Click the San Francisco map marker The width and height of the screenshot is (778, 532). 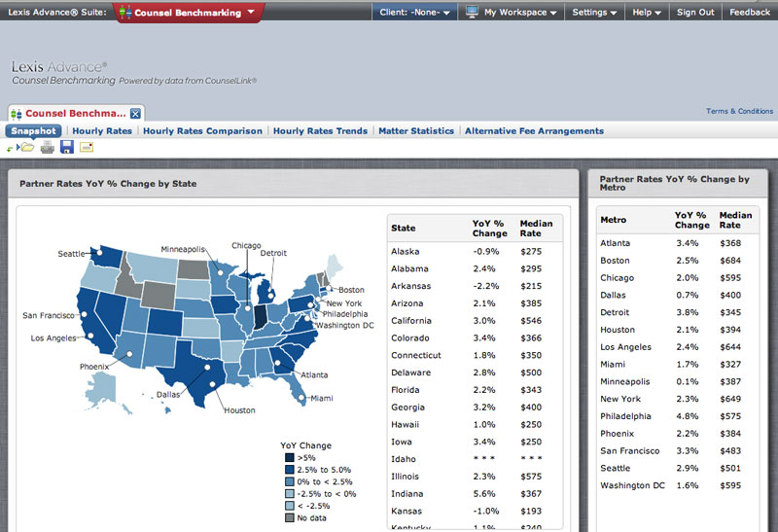pos(84,314)
